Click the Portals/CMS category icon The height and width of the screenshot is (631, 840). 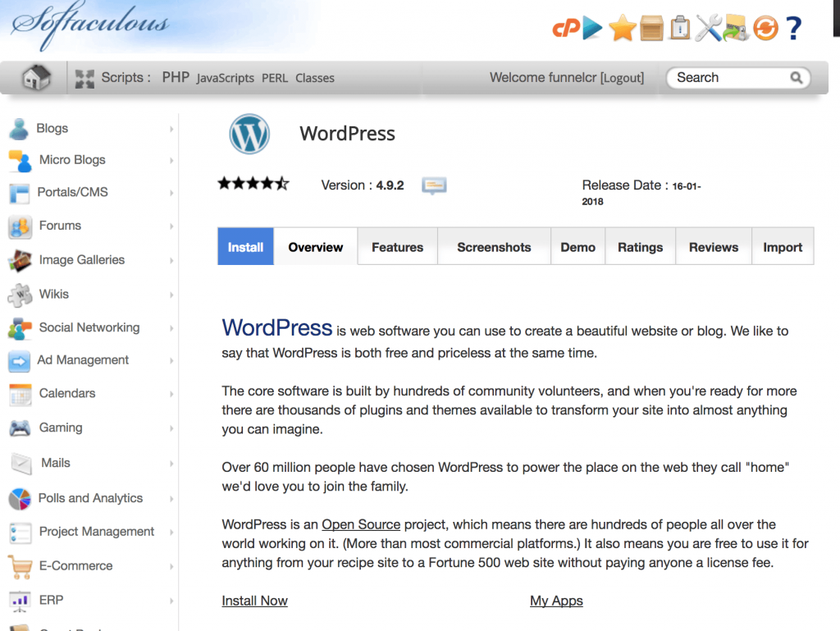(20, 194)
